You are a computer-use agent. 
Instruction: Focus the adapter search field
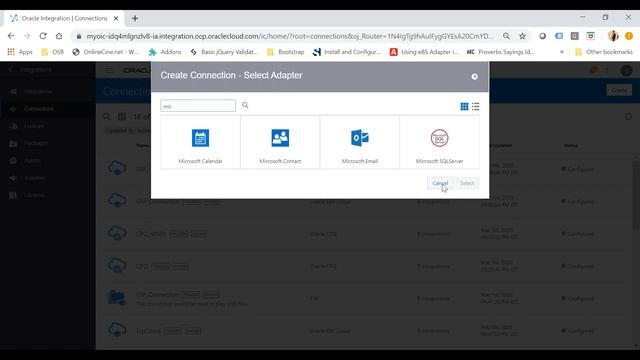198,106
